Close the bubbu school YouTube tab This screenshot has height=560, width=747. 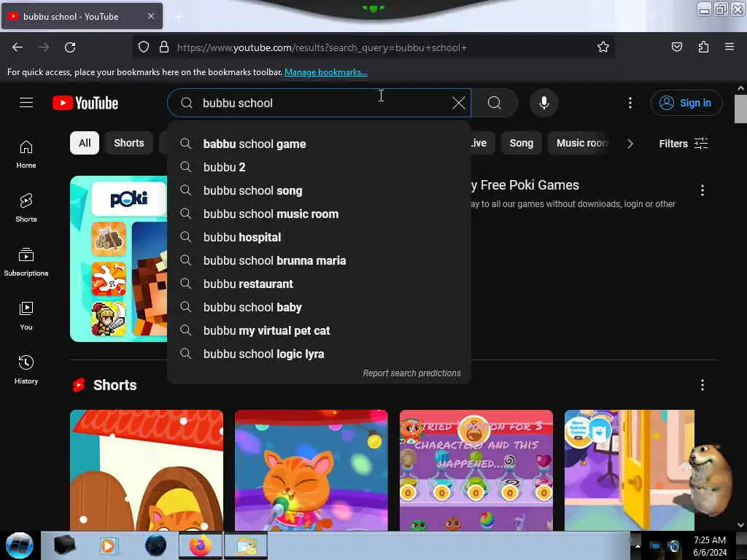150,16
